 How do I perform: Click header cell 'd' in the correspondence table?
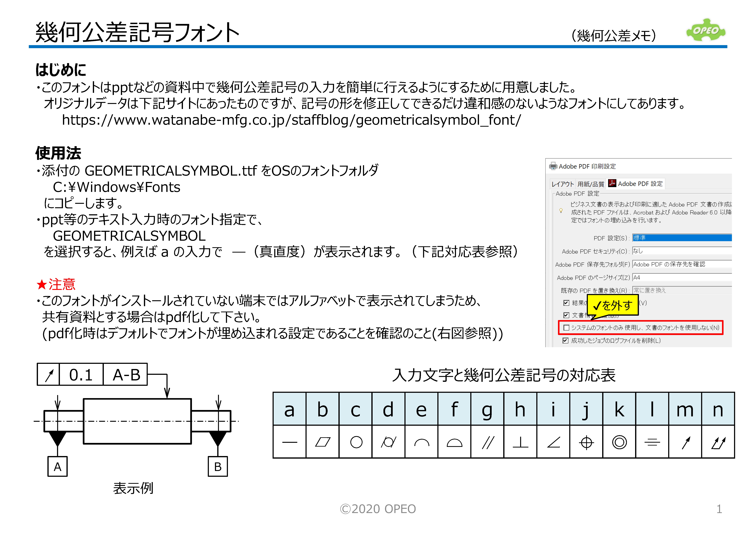click(x=389, y=409)
